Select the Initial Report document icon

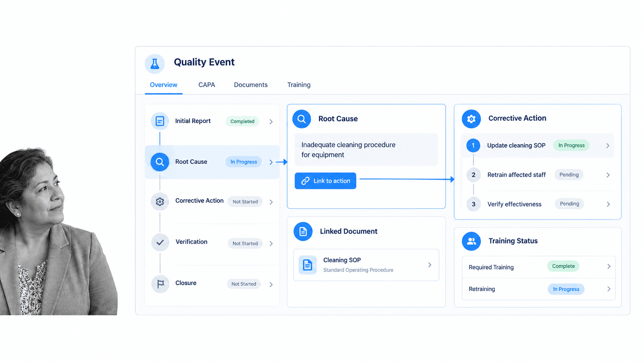point(160,121)
